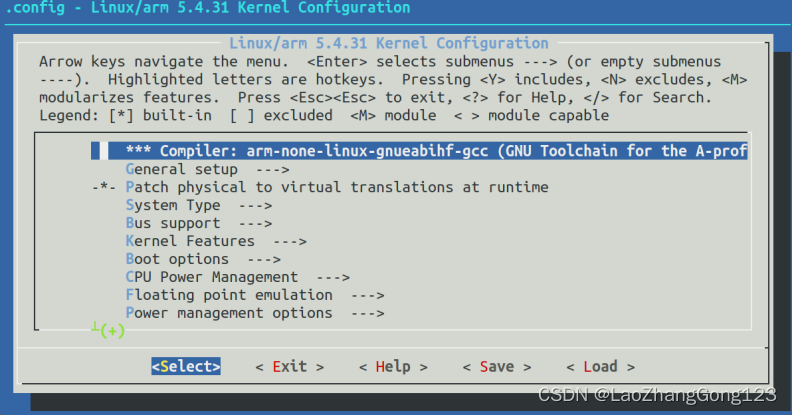Click the green (+) more-items indicator
Screen dimensions: 793x415
[x=112, y=331]
